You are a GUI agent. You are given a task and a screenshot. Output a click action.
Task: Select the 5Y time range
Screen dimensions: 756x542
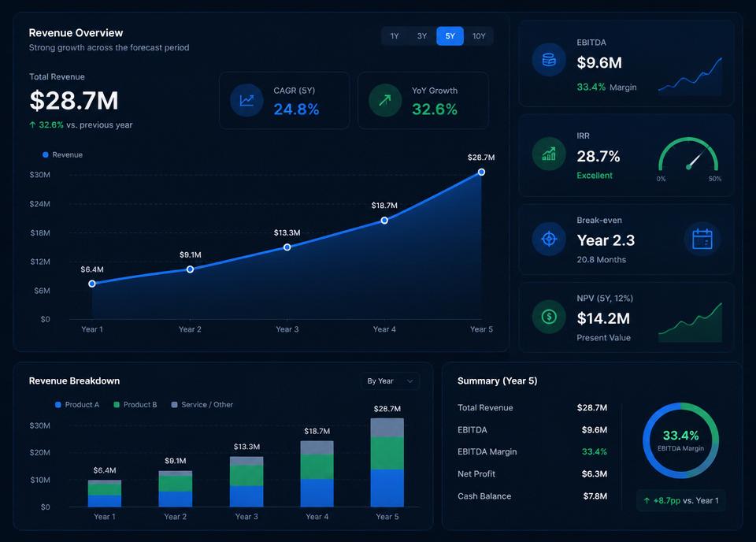[450, 36]
